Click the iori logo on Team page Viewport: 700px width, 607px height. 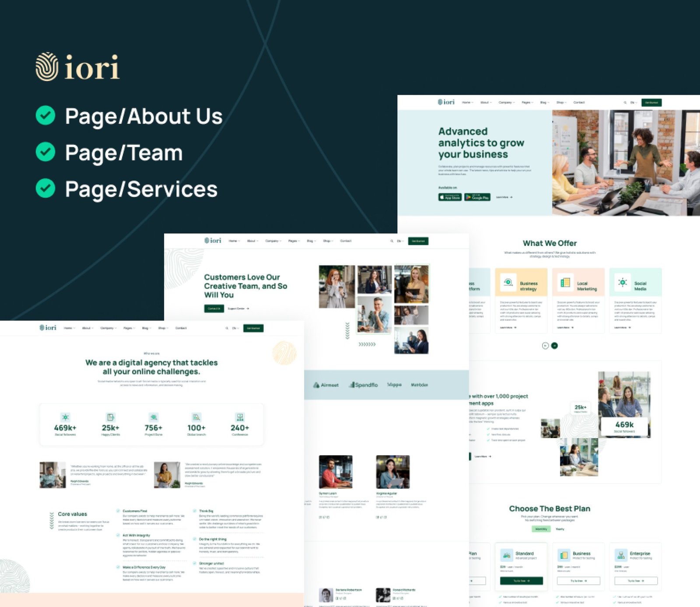[213, 241]
